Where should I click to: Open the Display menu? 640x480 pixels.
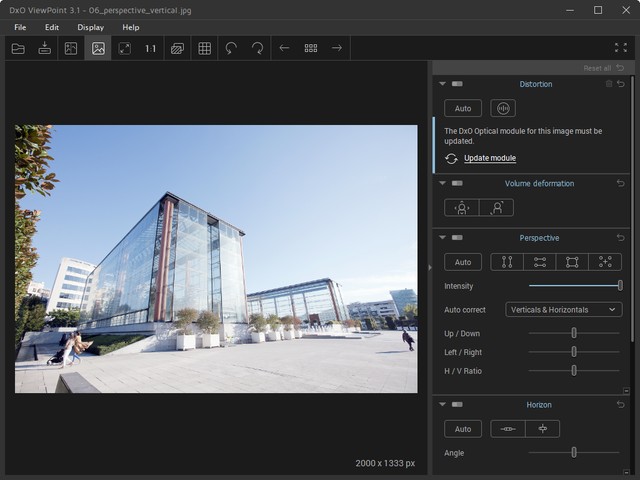click(90, 27)
